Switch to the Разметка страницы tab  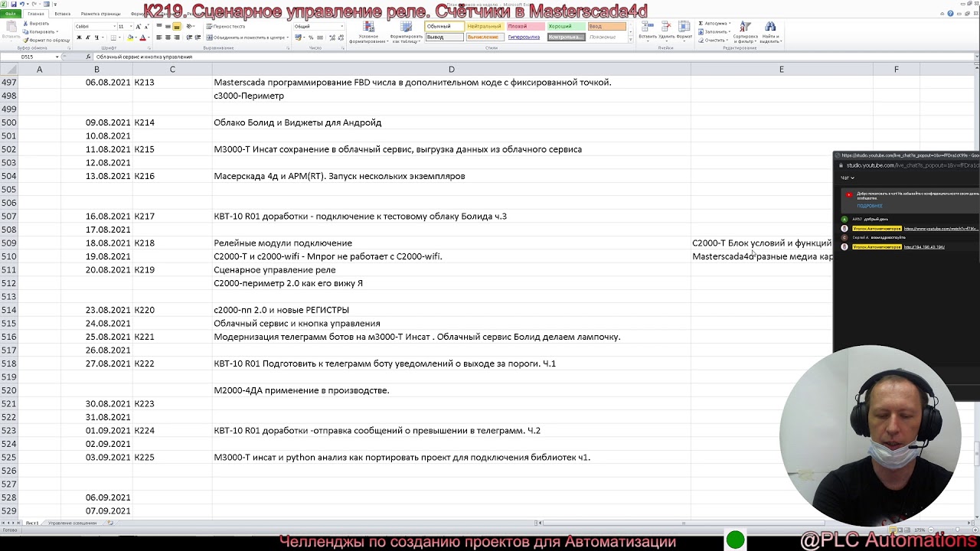pyautogui.click(x=100, y=14)
